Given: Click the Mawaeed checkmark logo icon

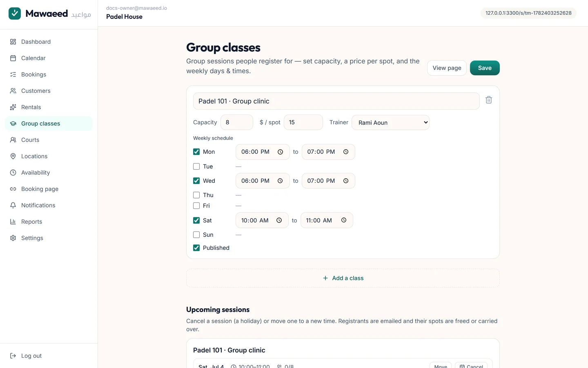Looking at the screenshot, I should (15, 13).
